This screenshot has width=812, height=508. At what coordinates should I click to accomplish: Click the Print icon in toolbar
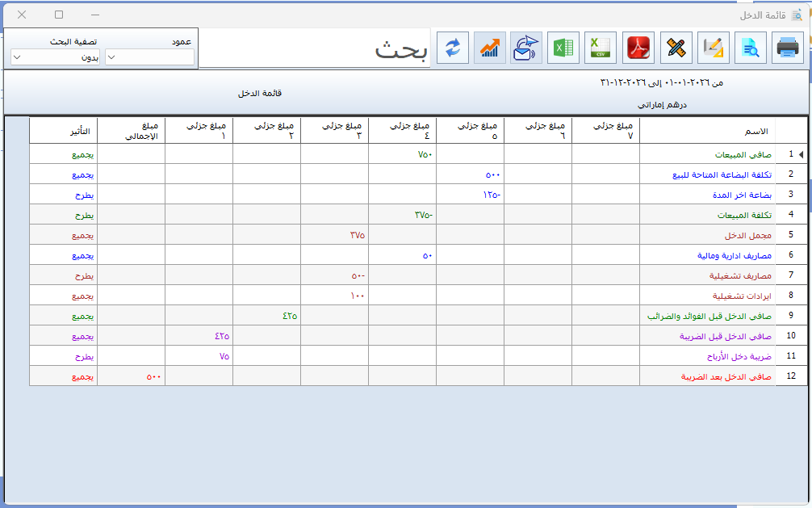click(x=787, y=48)
